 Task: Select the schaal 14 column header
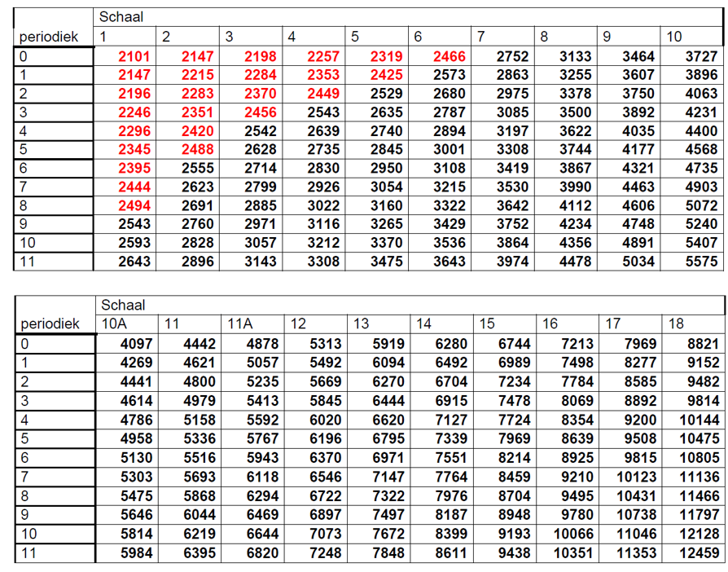tap(424, 323)
